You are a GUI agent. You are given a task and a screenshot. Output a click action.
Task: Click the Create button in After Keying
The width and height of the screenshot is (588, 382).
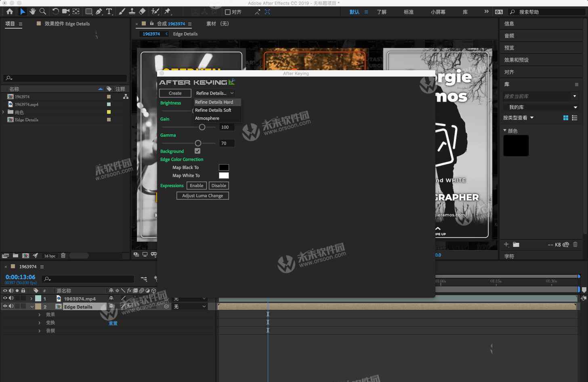click(x=175, y=93)
